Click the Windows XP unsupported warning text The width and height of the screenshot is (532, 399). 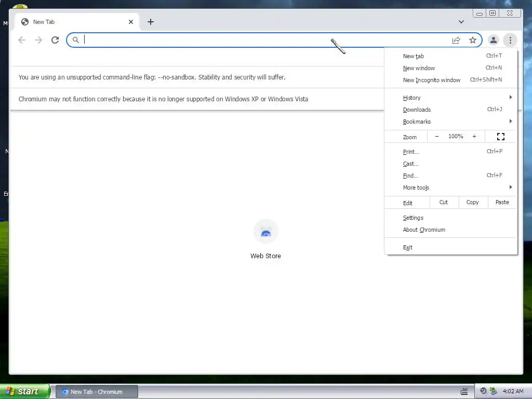(163, 99)
